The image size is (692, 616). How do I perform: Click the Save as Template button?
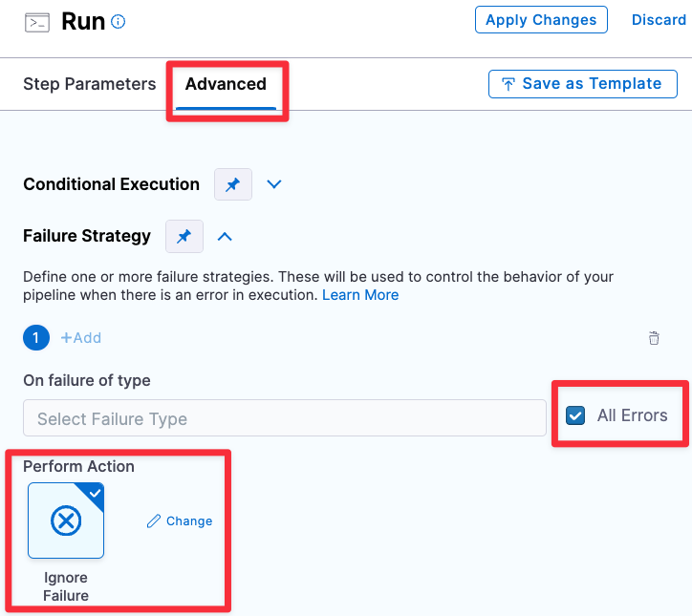(582, 84)
